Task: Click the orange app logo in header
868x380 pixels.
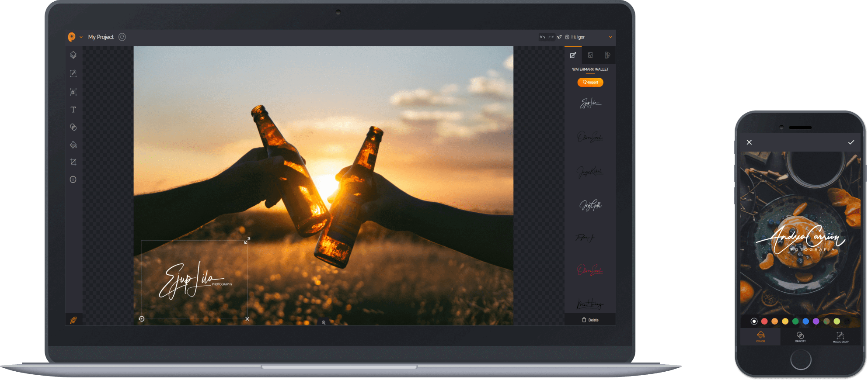Action: (72, 37)
